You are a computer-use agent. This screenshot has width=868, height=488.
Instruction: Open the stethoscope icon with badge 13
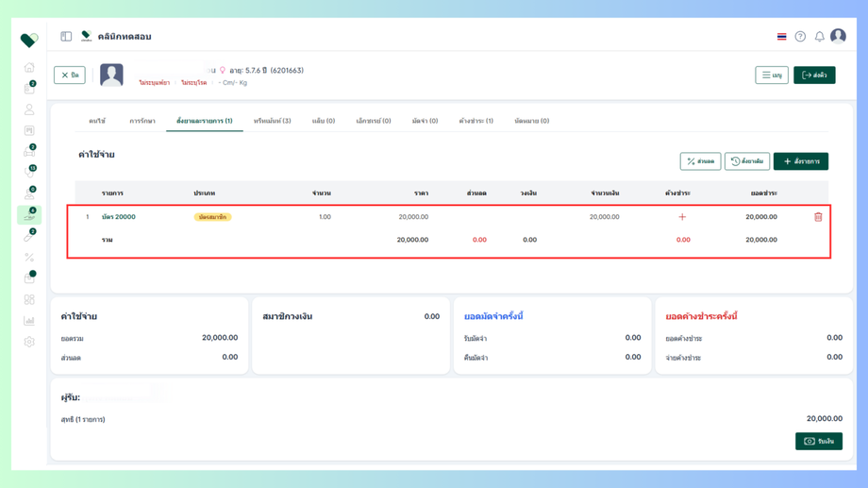click(x=29, y=173)
